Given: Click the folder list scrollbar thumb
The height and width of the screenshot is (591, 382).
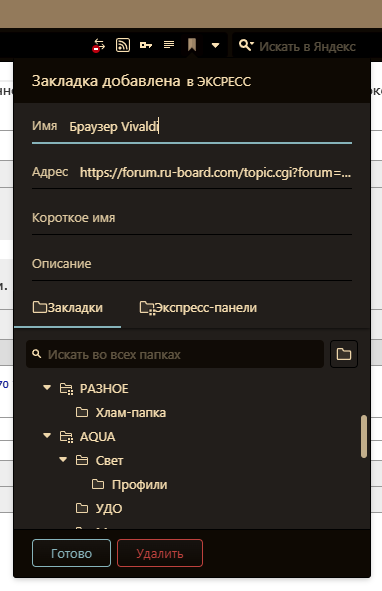Looking at the screenshot, I should pyautogui.click(x=364, y=436).
